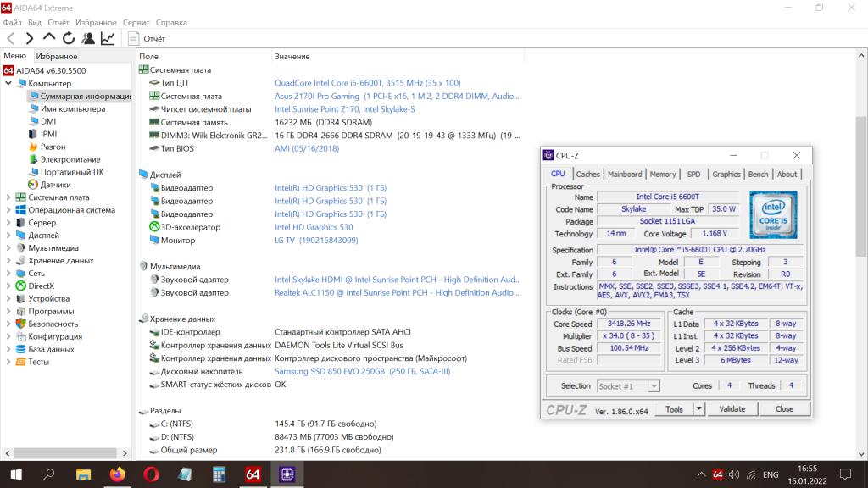
Task: Open the Opera browser taskbar icon
Action: click(151, 474)
